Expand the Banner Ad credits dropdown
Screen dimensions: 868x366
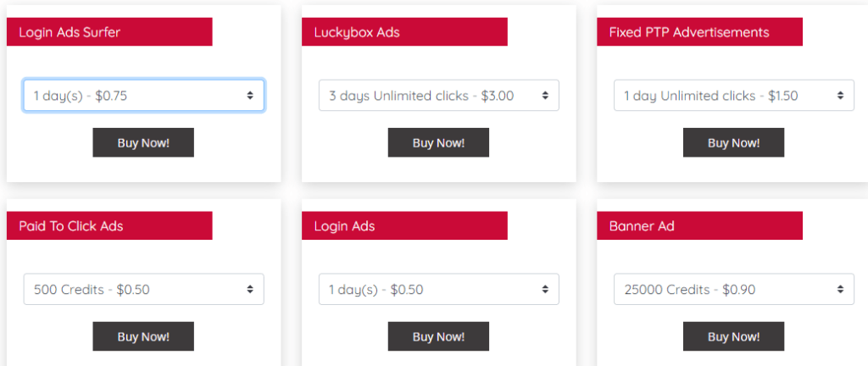pos(733,289)
